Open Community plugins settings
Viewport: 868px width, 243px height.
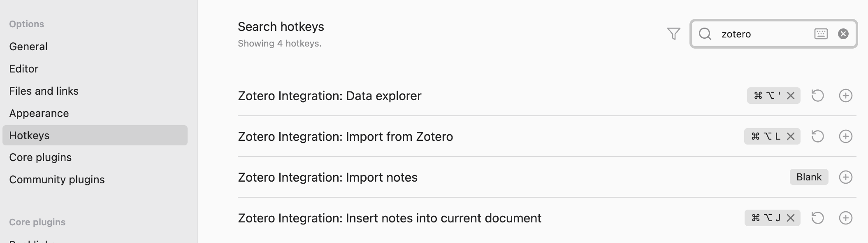[57, 180]
